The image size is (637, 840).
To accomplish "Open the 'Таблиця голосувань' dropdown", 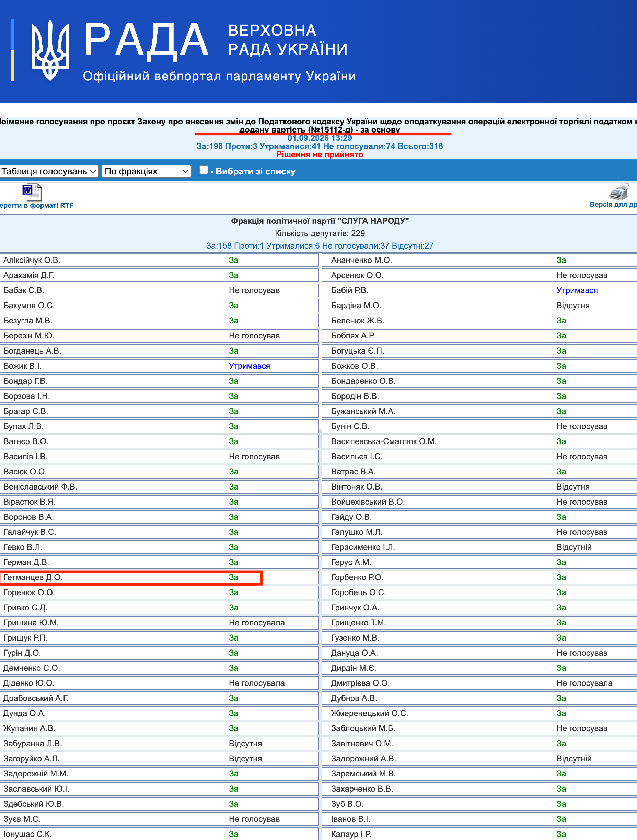I will 49,171.
